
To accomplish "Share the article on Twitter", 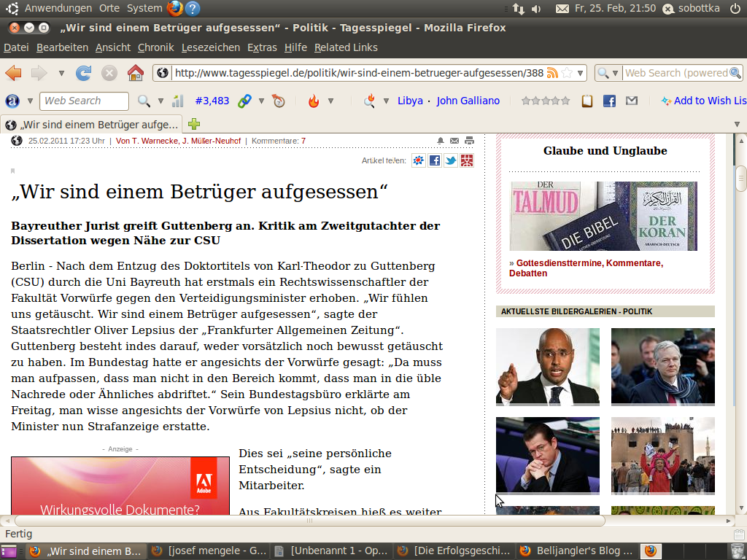I will click(x=451, y=160).
